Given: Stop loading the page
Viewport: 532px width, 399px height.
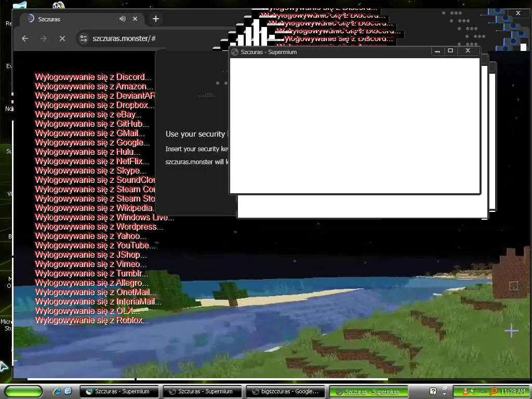Looking at the screenshot, I should [62, 38].
